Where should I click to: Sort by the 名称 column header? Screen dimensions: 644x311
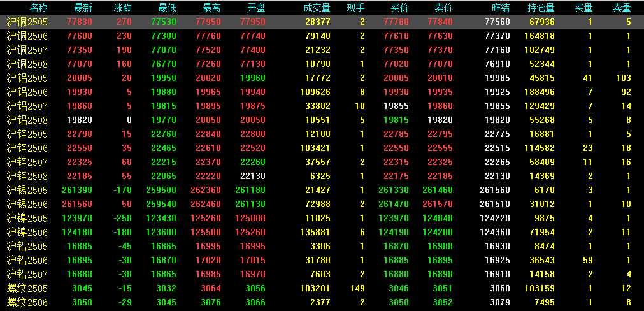pyautogui.click(x=39, y=8)
